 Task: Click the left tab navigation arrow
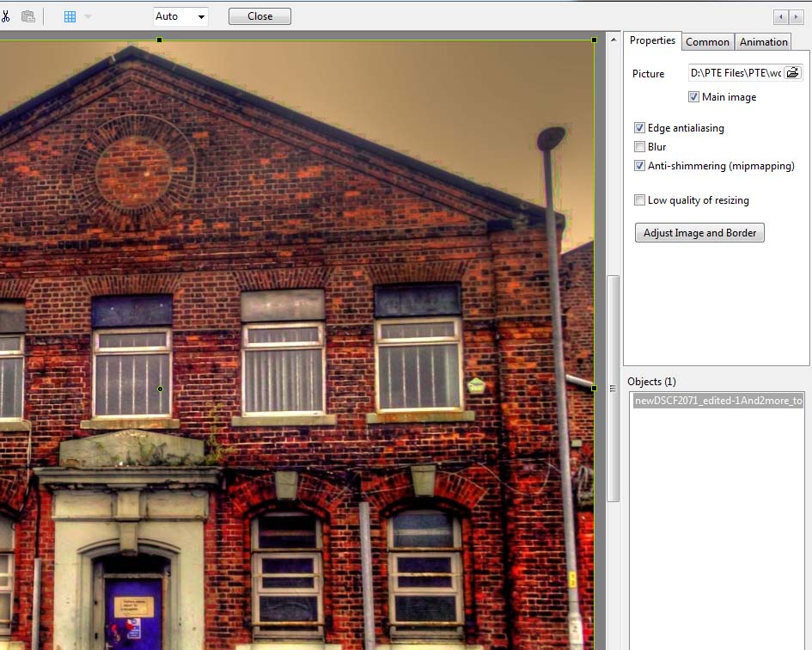tap(781, 17)
